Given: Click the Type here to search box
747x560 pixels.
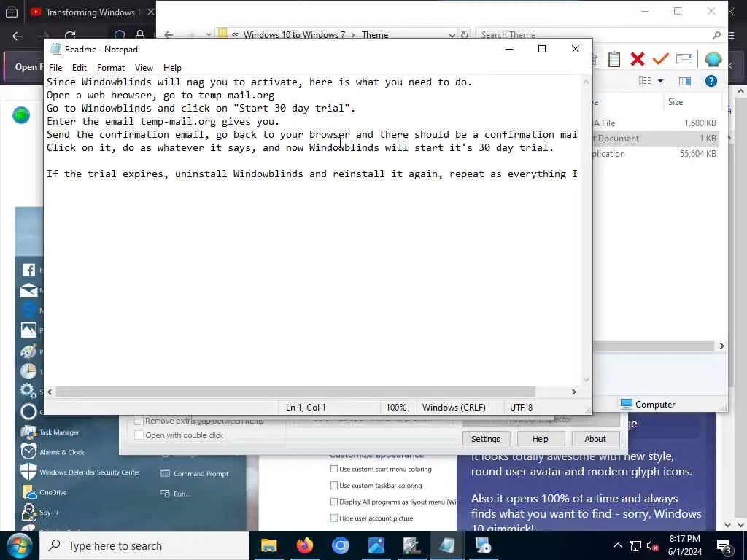Looking at the screenshot, I should tap(144, 545).
